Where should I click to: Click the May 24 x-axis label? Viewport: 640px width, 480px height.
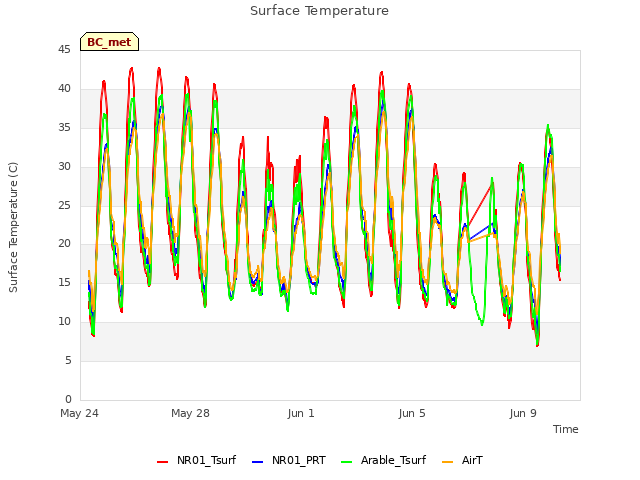pyautogui.click(x=79, y=413)
